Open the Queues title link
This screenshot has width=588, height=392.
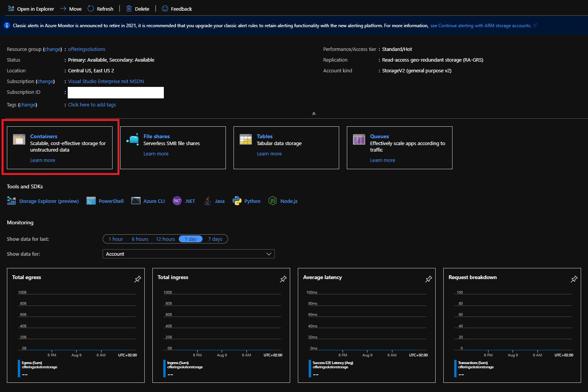point(379,136)
